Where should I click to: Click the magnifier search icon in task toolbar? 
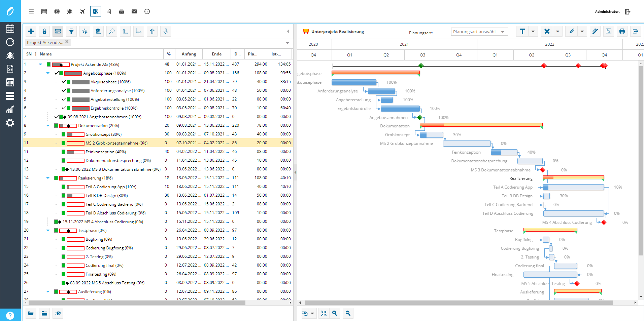pos(112,31)
